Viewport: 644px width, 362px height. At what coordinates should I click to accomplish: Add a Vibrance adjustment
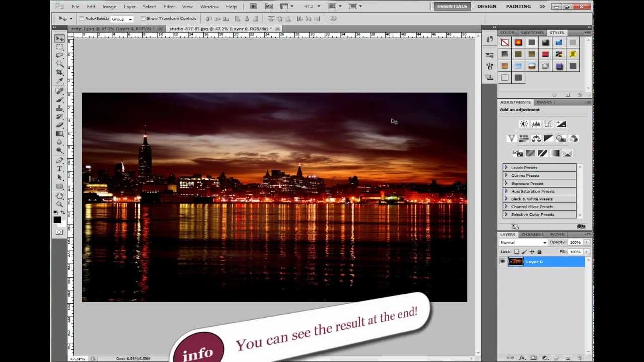(x=512, y=138)
